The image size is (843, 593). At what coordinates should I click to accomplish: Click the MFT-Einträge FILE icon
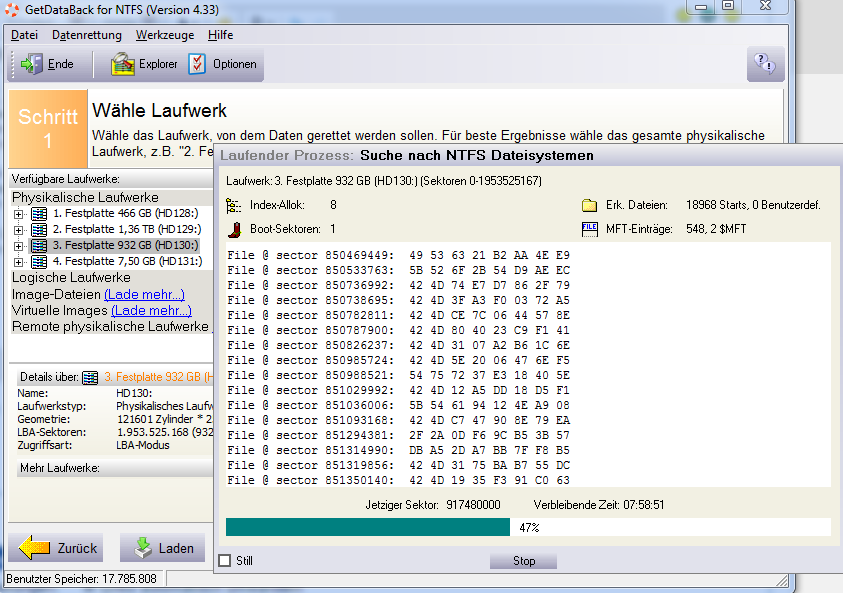589,230
